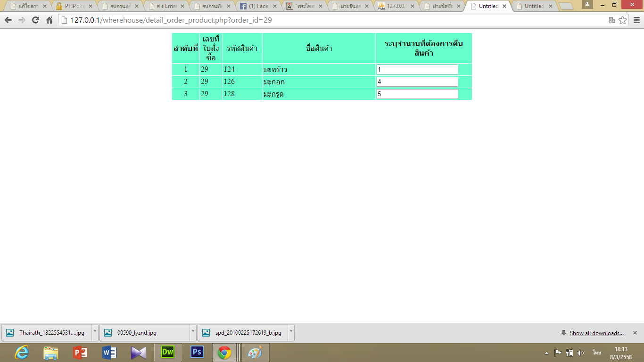Open Photoshop from the taskbar
This screenshot has height=362, width=644.
tap(197, 352)
